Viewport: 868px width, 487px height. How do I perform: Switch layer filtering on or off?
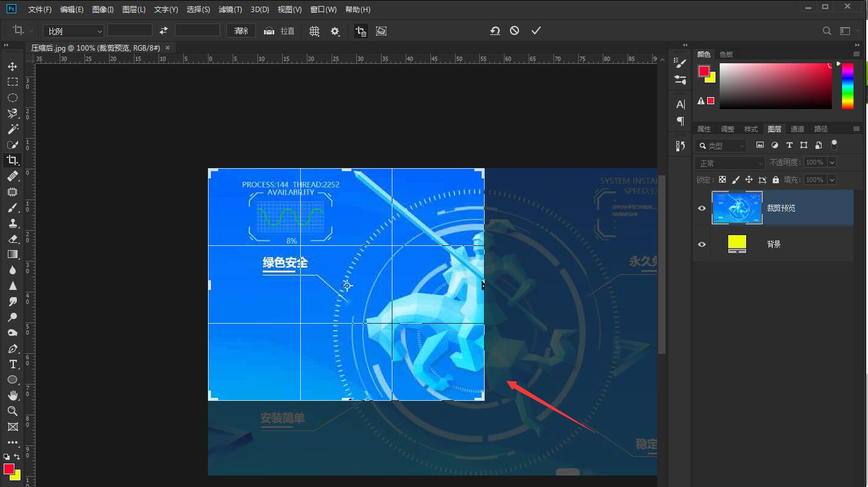[x=834, y=145]
